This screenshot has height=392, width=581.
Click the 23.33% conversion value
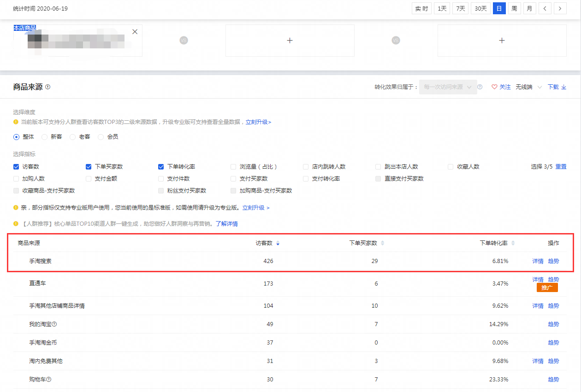pos(500,380)
